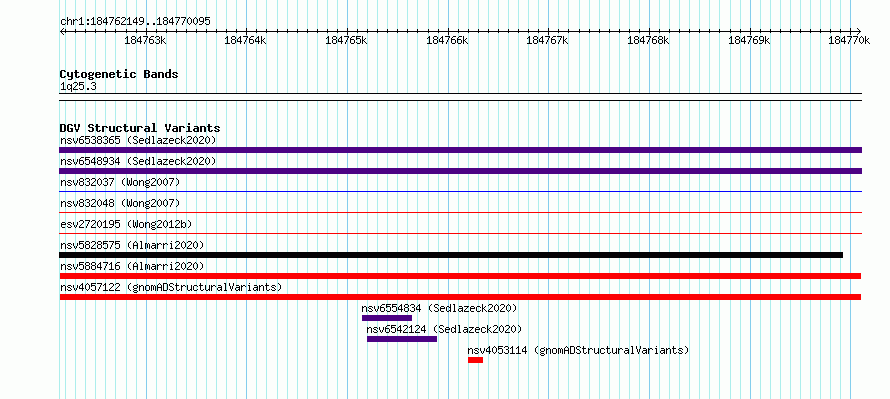890x399 pixels.
Task: Click the ruler's left arrowhead
Action: pyautogui.click(x=62, y=31)
